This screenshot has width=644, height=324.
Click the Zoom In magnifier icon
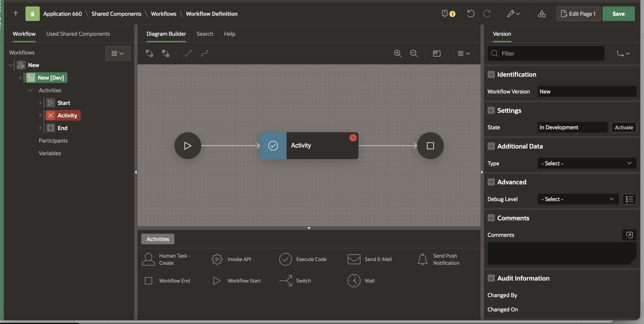[397, 53]
